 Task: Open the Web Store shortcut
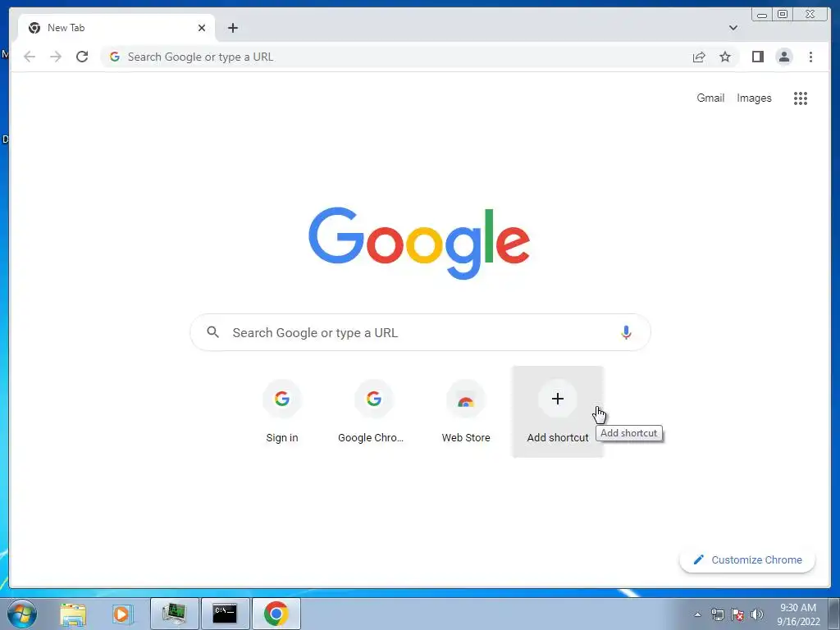(x=466, y=412)
